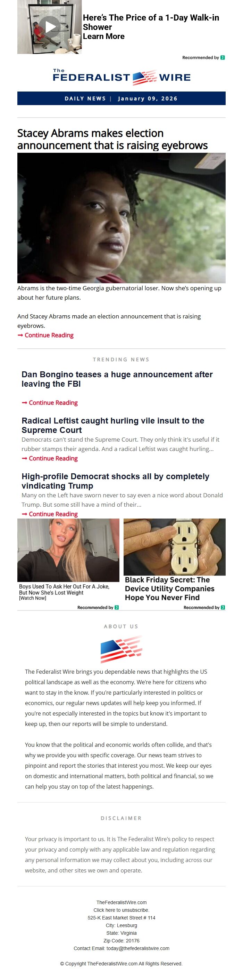The image size is (243, 980).
Task: Click here to unsubscribe link
Action: point(121,910)
